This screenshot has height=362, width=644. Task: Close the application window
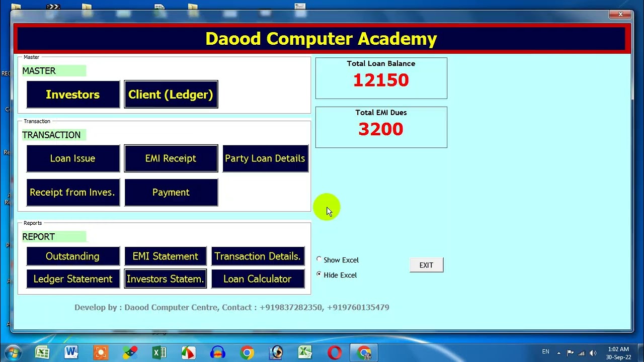click(x=620, y=14)
